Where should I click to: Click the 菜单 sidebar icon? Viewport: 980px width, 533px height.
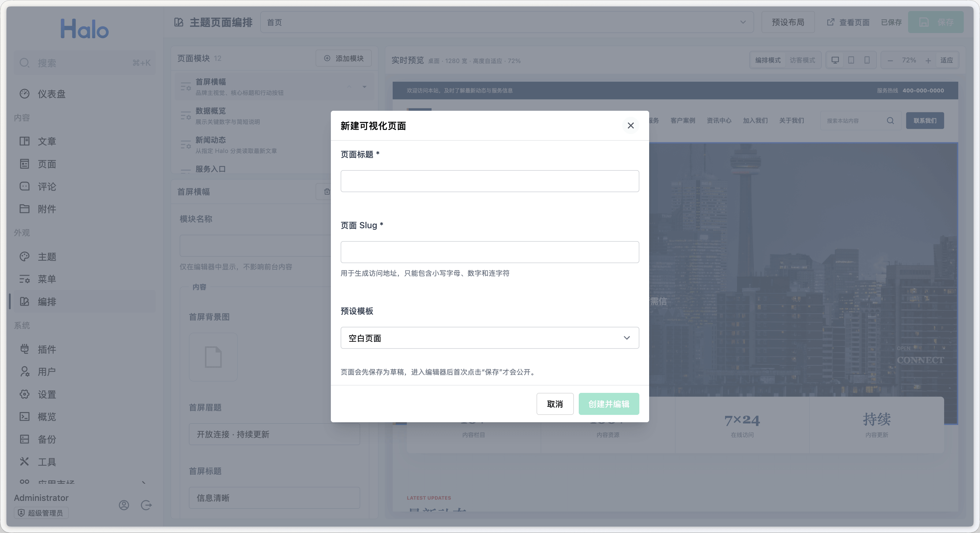point(24,279)
